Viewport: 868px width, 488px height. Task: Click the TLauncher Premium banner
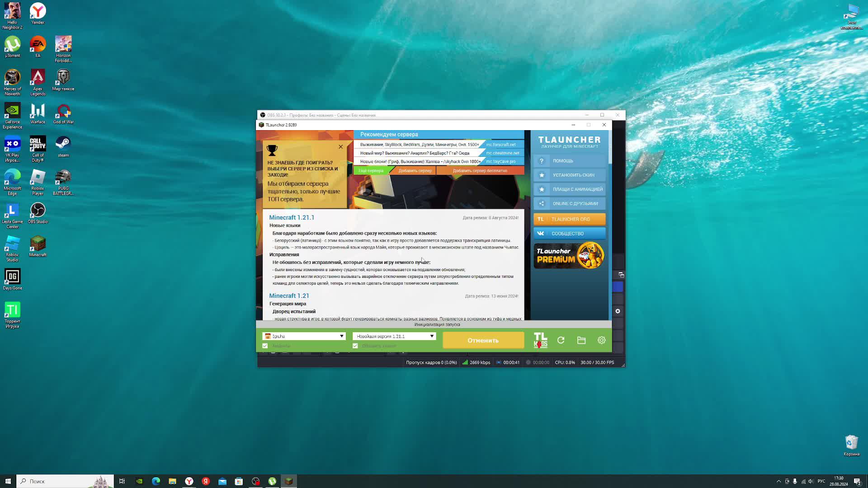tap(569, 256)
